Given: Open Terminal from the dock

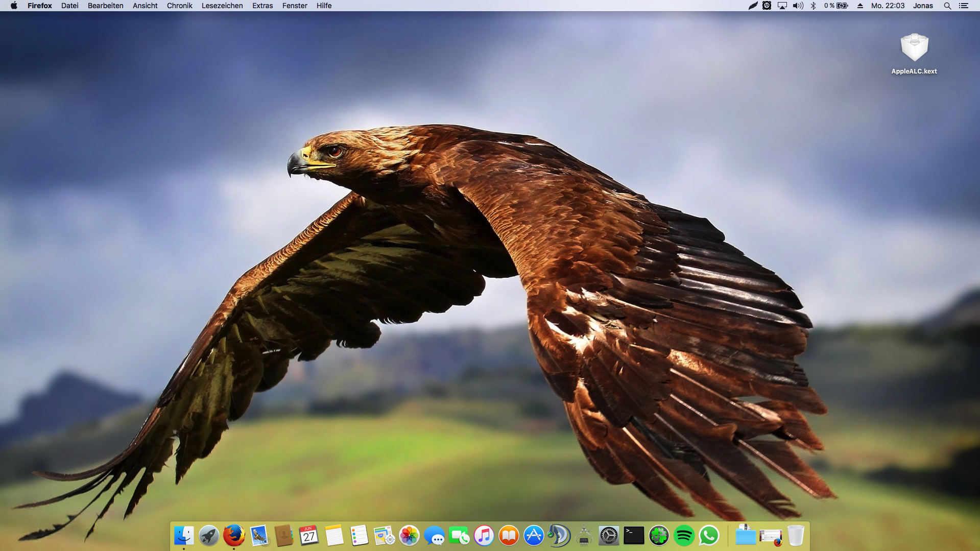Looking at the screenshot, I should [634, 536].
